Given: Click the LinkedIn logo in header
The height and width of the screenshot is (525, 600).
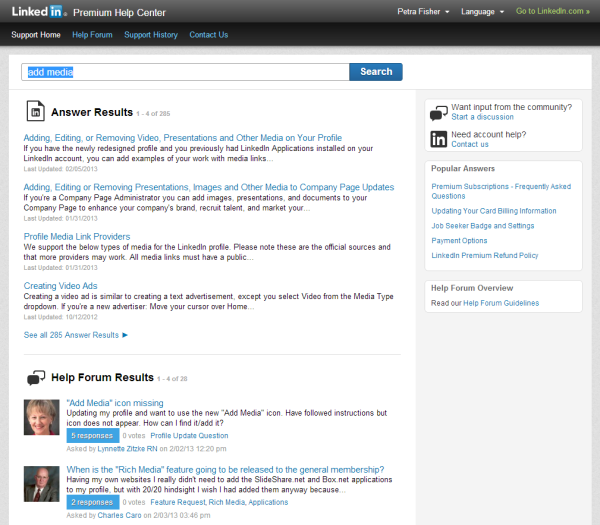Looking at the screenshot, I should [37, 11].
